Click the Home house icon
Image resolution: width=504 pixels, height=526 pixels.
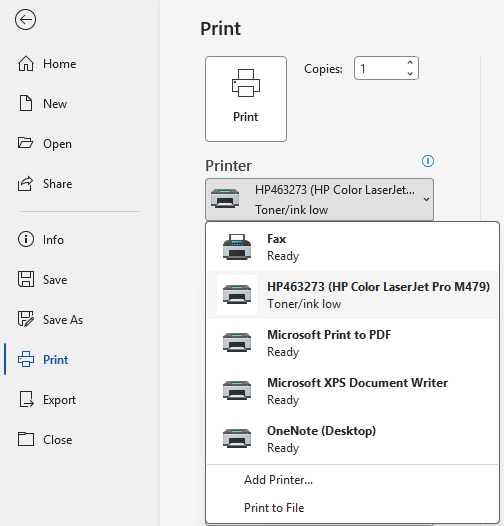click(26, 63)
